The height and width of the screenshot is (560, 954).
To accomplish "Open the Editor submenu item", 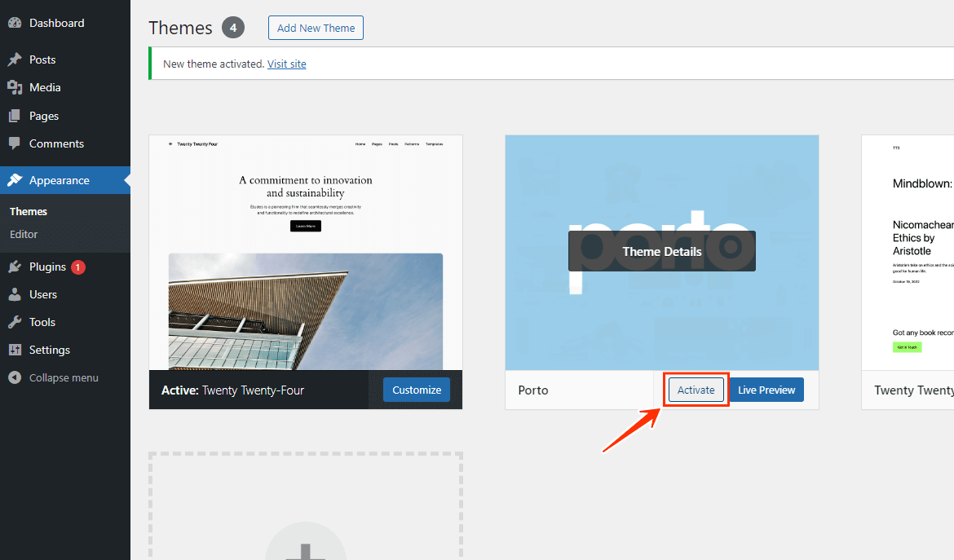I will point(24,234).
